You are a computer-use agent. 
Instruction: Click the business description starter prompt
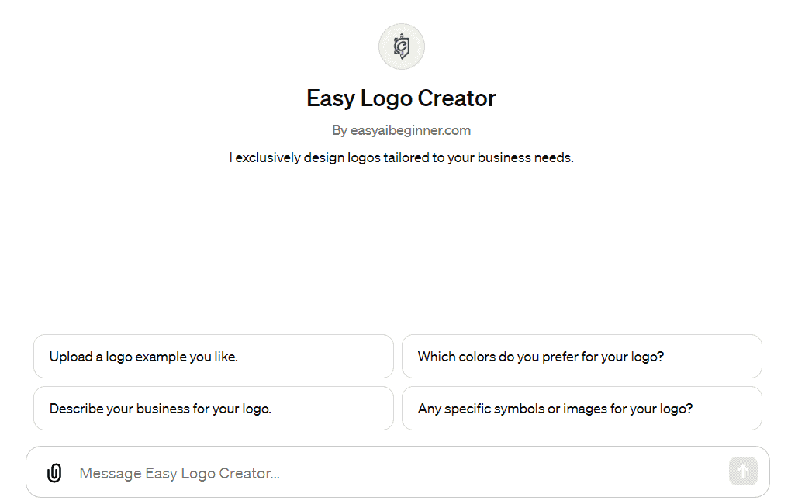click(x=213, y=408)
